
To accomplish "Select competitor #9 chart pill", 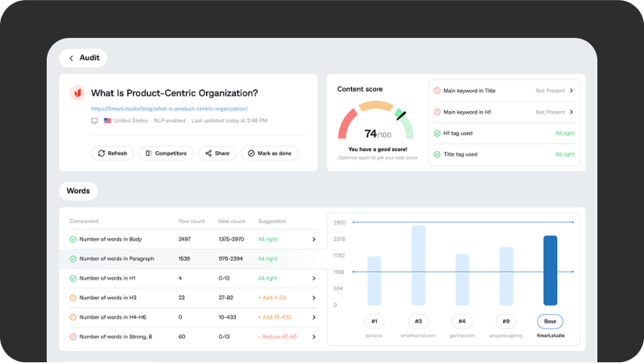I will point(506,321).
